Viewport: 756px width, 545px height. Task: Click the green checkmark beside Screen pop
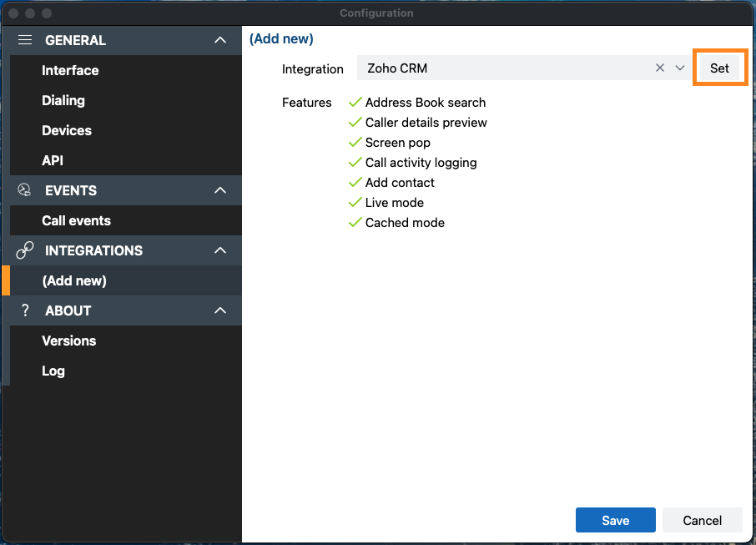tap(355, 142)
